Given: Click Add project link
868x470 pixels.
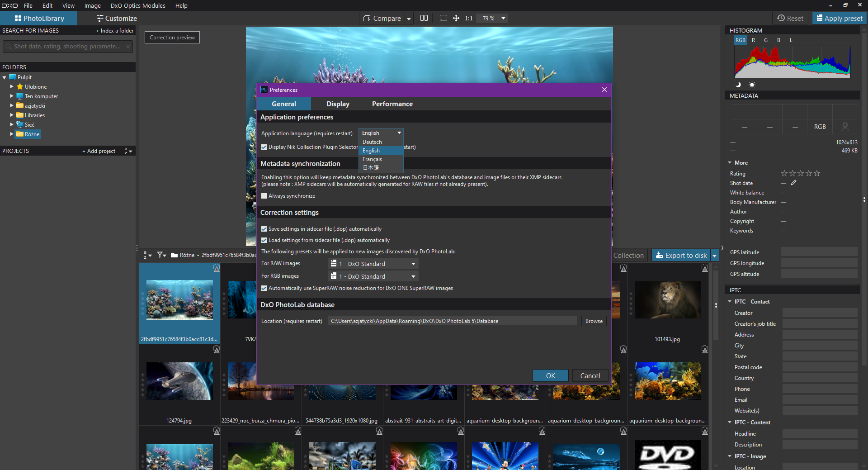Looking at the screenshot, I should [x=99, y=151].
